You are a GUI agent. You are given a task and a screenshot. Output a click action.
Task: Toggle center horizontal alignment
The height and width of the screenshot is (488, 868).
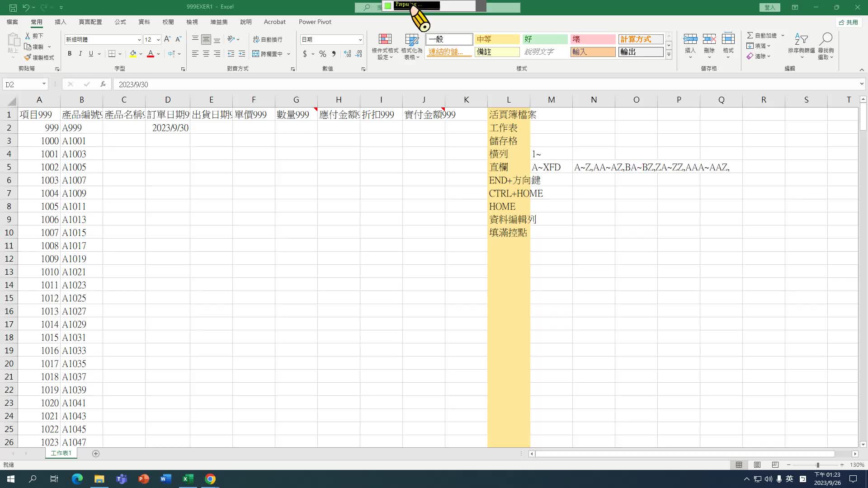point(206,54)
